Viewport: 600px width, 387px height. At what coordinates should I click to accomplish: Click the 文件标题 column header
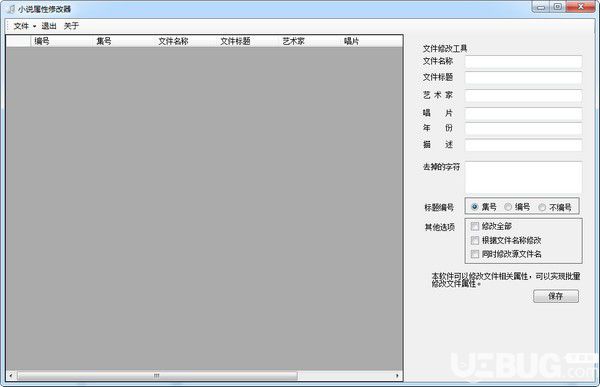pyautogui.click(x=248, y=41)
